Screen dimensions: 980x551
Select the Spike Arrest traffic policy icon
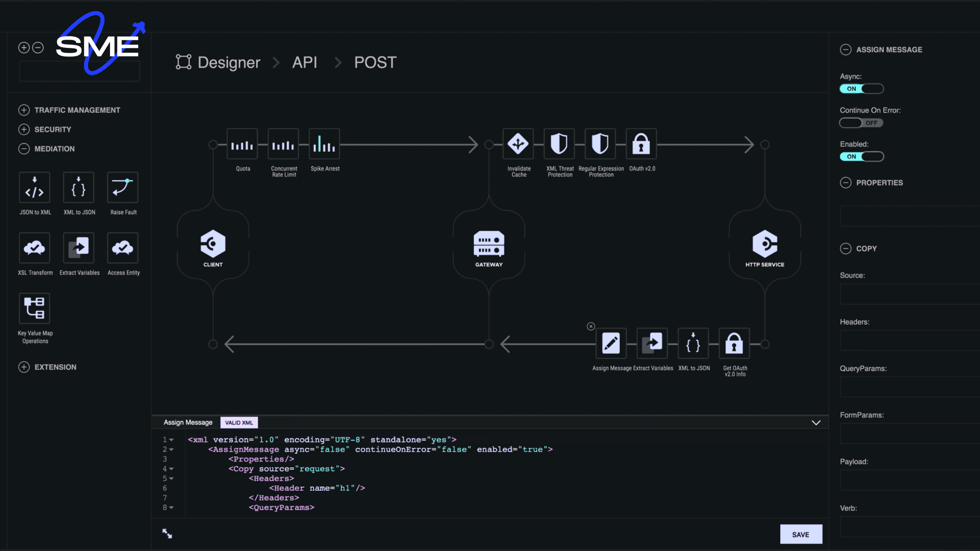324,144
